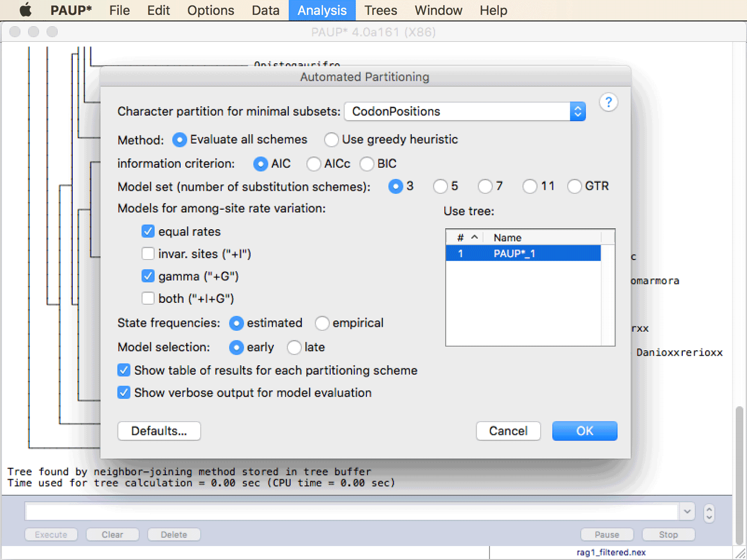Screen dimensions: 747x560
Task: Toggle Show table of results checkbox
Action: click(124, 370)
